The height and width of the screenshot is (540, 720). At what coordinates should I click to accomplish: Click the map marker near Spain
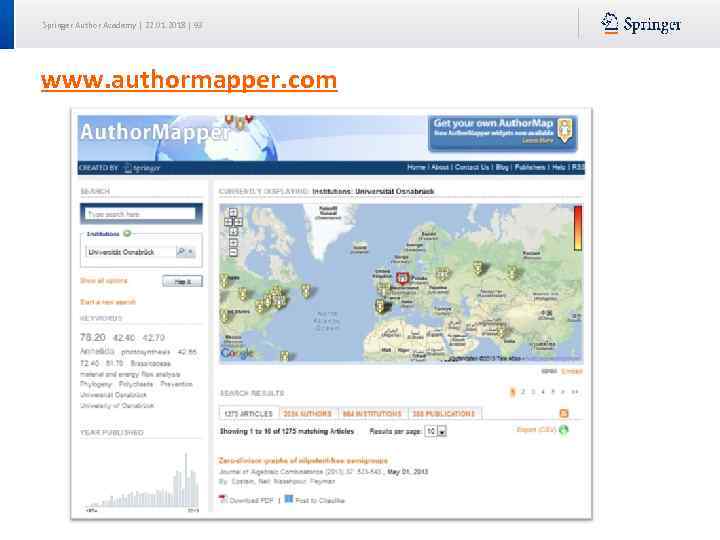point(381,306)
